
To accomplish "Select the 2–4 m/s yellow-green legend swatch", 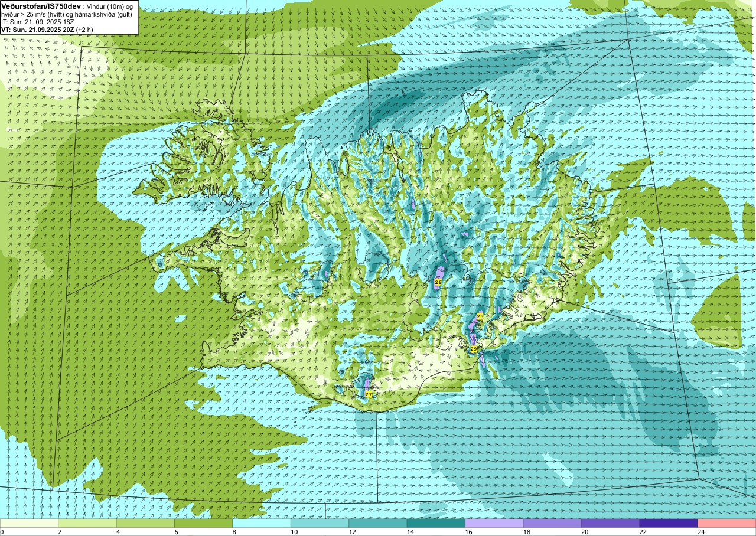I will [87, 523].
